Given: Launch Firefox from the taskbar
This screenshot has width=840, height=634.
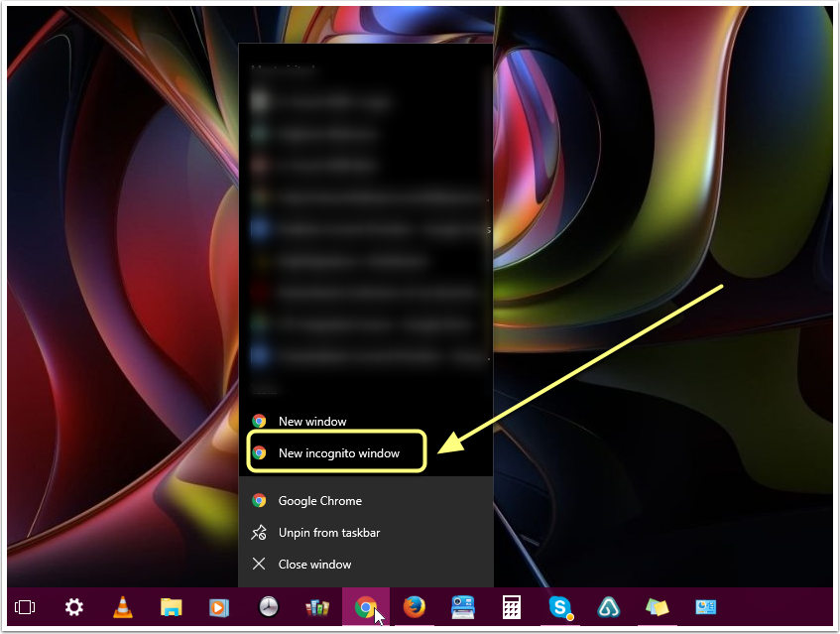Looking at the screenshot, I should 414,607.
